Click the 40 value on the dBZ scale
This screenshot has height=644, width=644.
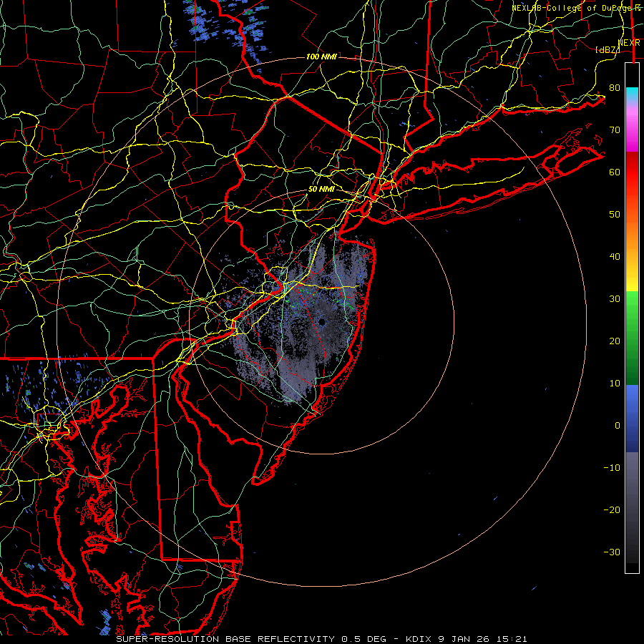click(x=615, y=257)
